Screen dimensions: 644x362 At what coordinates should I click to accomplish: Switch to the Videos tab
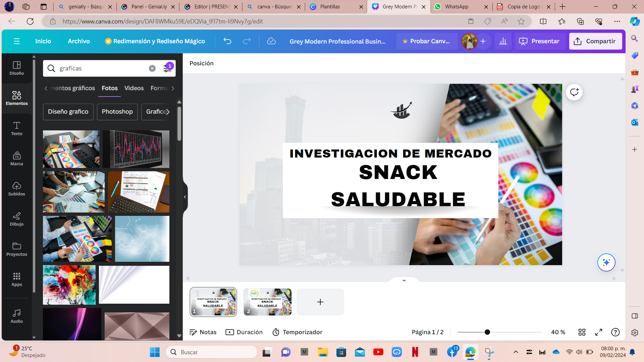134,88
